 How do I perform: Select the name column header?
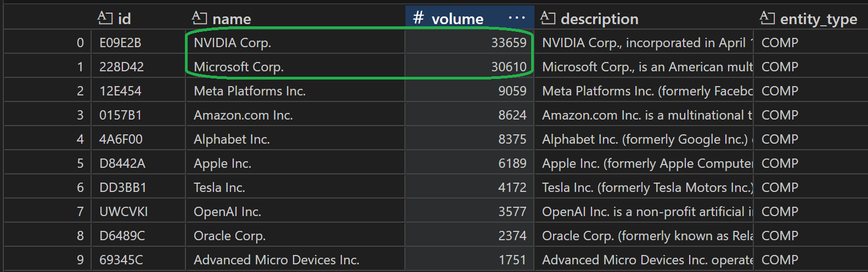(x=295, y=18)
